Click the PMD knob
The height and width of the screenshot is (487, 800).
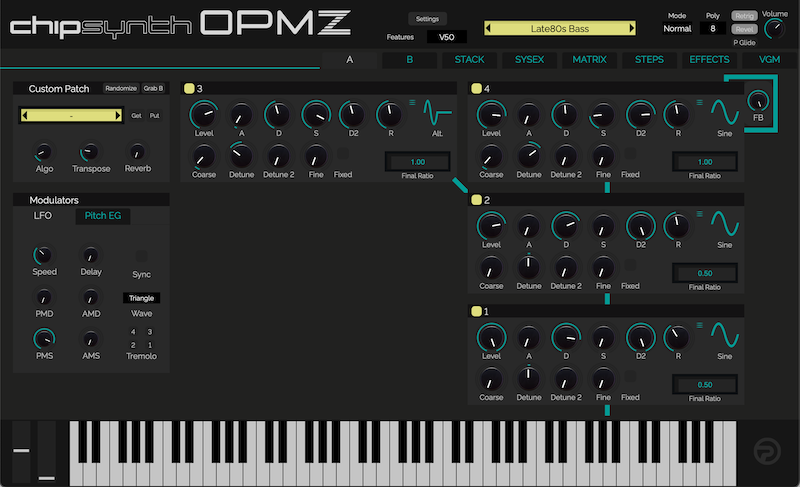(x=44, y=297)
